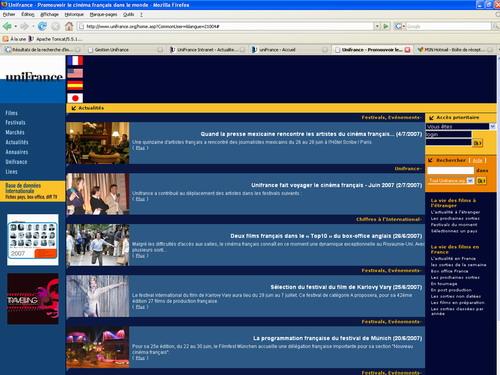Click the Mexican press article thumbnail
500x375 pixels.
point(98,143)
